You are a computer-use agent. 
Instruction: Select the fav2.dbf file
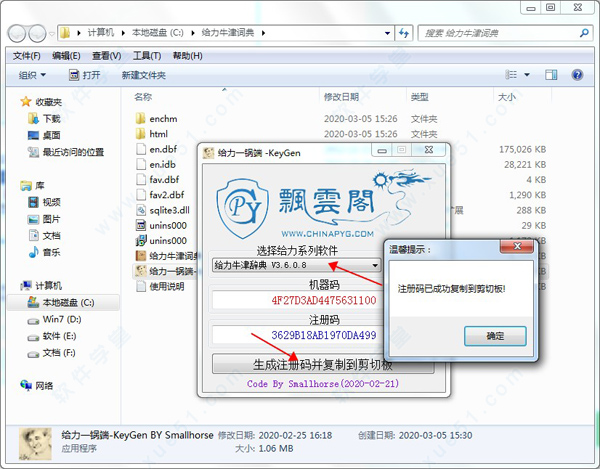tap(160, 195)
